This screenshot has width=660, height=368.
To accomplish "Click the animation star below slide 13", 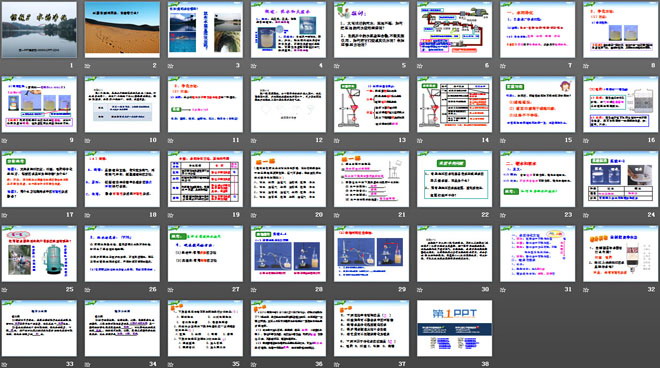I will tap(337, 141).
